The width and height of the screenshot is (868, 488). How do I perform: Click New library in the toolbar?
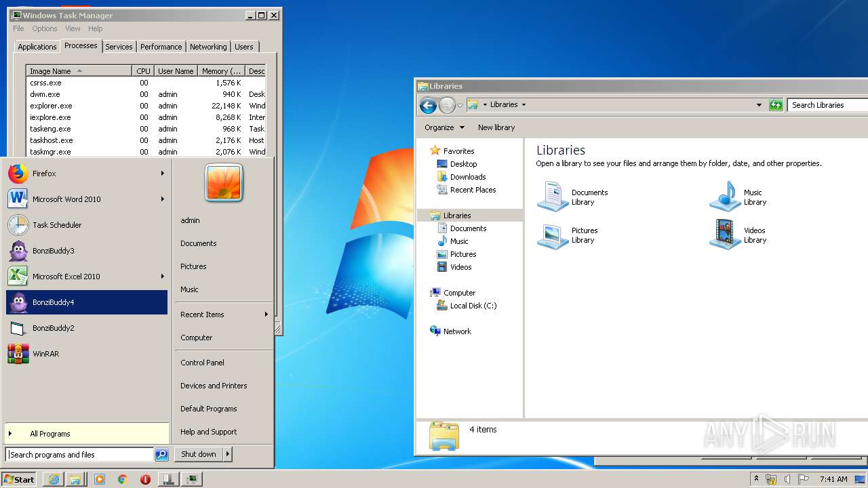(496, 127)
